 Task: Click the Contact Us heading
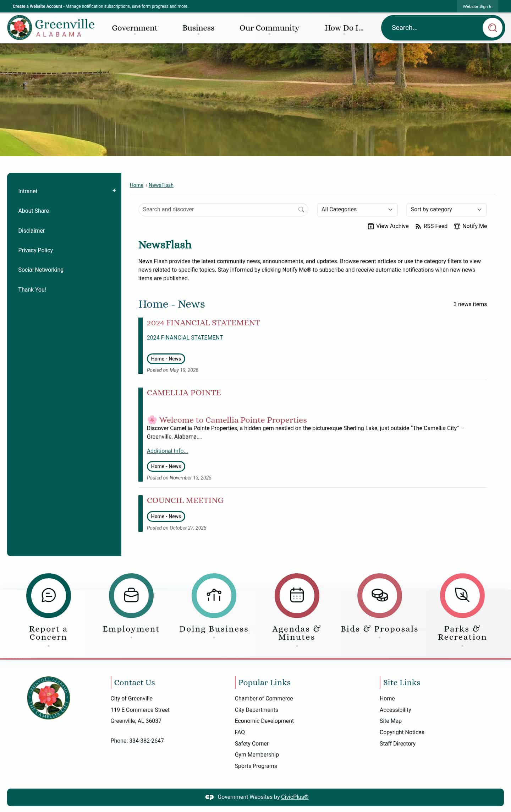(134, 683)
